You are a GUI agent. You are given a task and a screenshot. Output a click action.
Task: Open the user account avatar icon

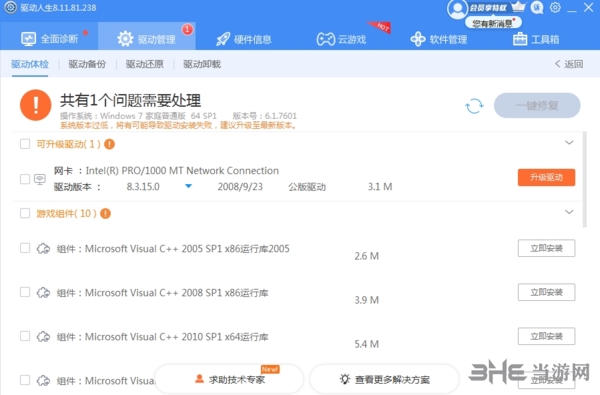tap(457, 9)
